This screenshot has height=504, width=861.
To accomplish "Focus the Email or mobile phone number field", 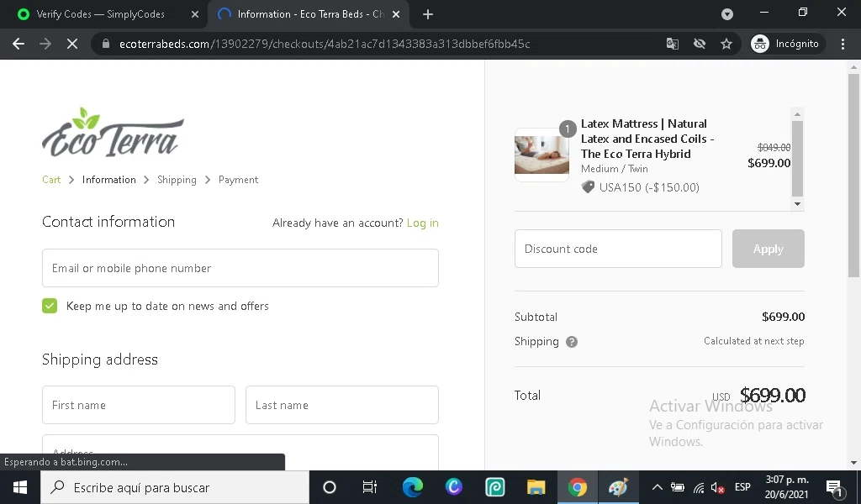I will (x=240, y=268).
